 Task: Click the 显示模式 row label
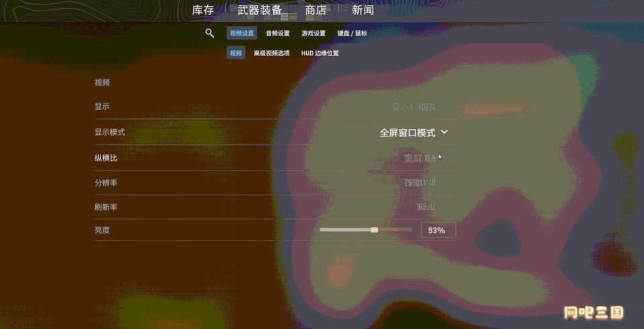pyautogui.click(x=110, y=133)
